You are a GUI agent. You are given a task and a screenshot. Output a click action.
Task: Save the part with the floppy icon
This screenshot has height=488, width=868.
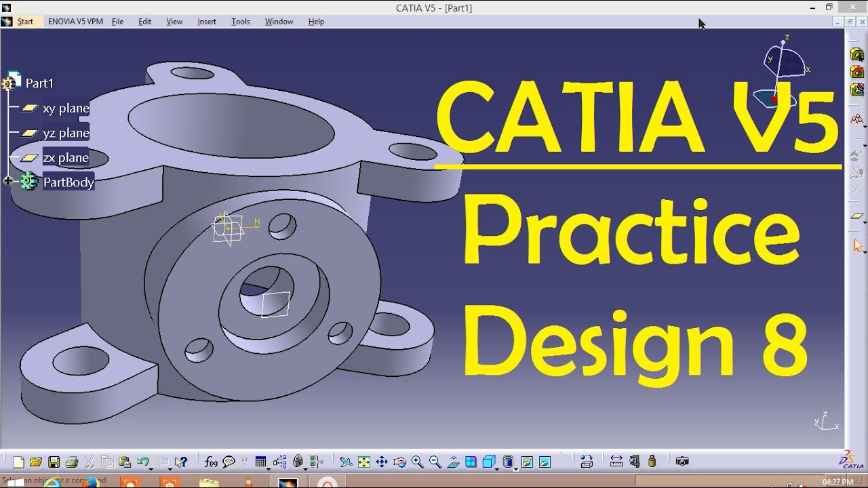(54, 462)
